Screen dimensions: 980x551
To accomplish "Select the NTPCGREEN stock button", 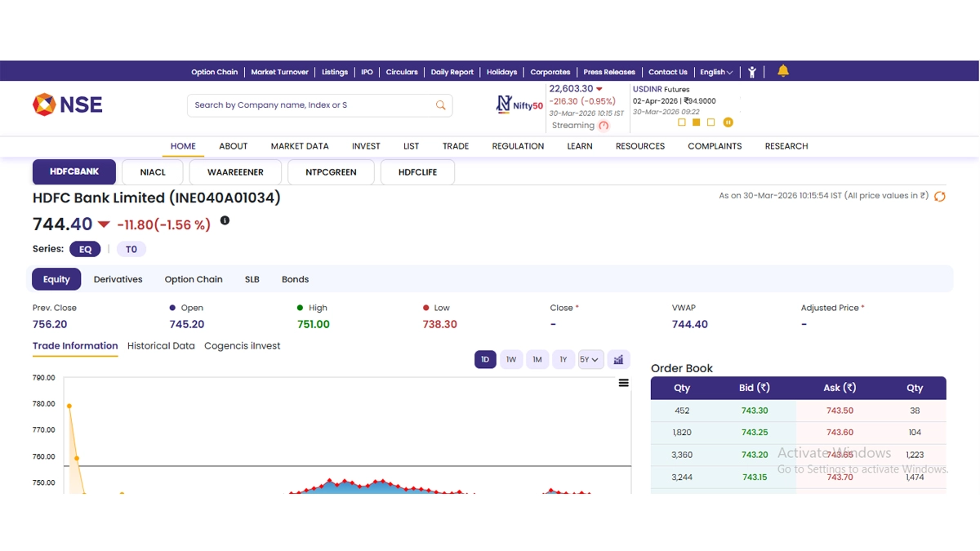I will pos(331,172).
